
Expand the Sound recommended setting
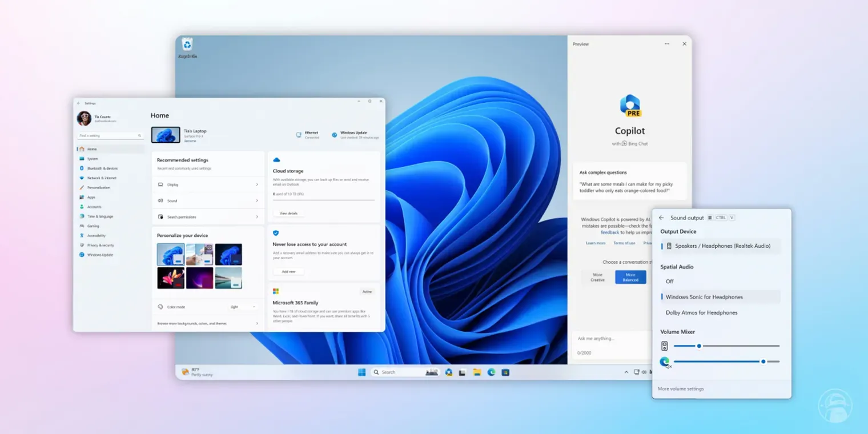208,201
